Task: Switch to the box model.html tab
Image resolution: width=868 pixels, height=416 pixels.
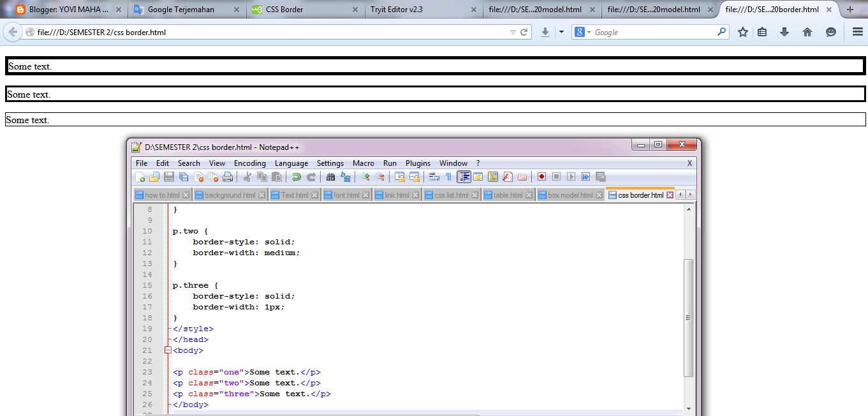Action: (570, 195)
